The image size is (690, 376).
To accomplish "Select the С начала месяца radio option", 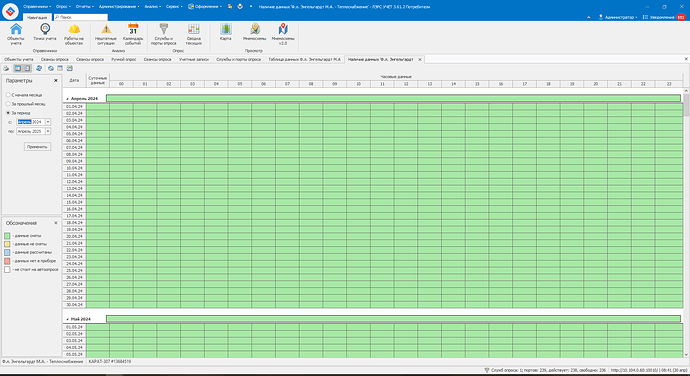I will [8, 95].
